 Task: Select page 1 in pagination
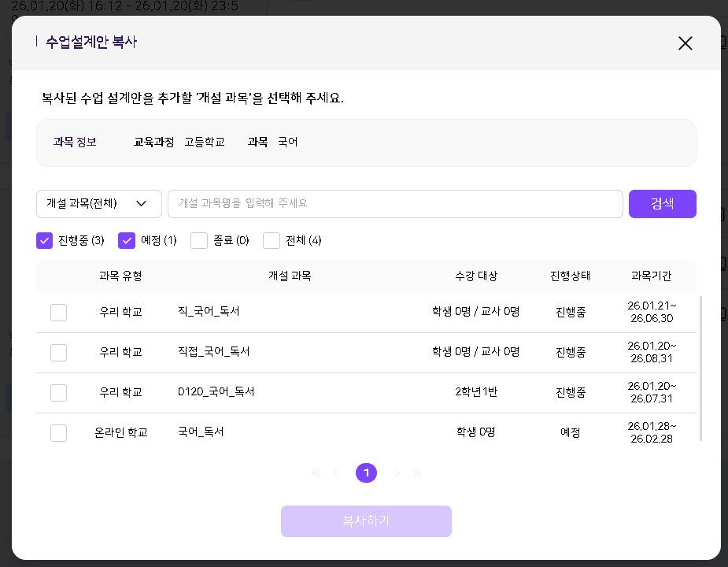coord(366,472)
